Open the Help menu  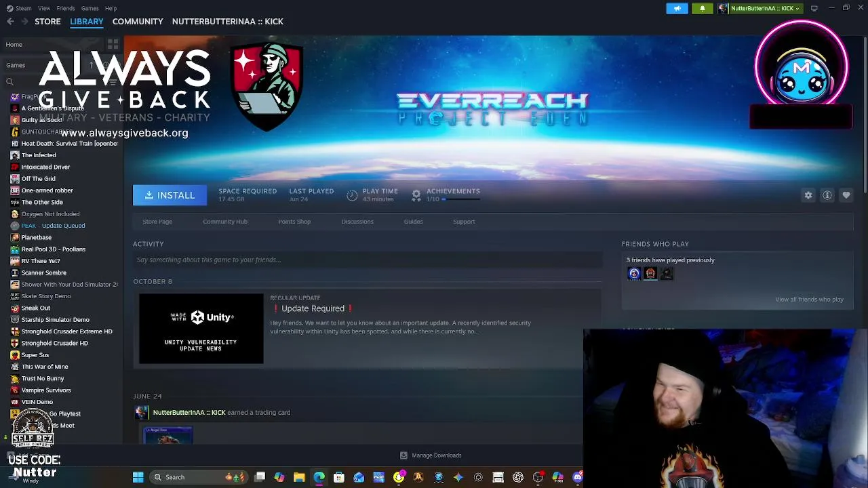[111, 8]
